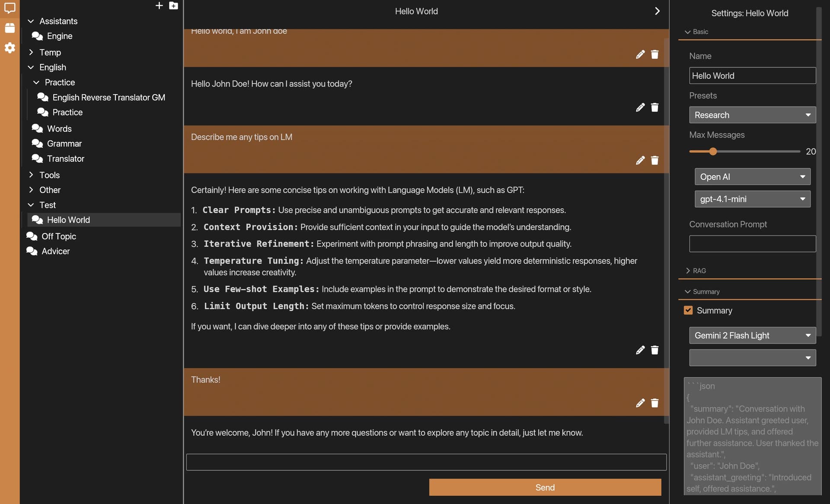Edit the 'Describe me any tips on LM' message
Image resolution: width=830 pixels, height=504 pixels.
[640, 160]
